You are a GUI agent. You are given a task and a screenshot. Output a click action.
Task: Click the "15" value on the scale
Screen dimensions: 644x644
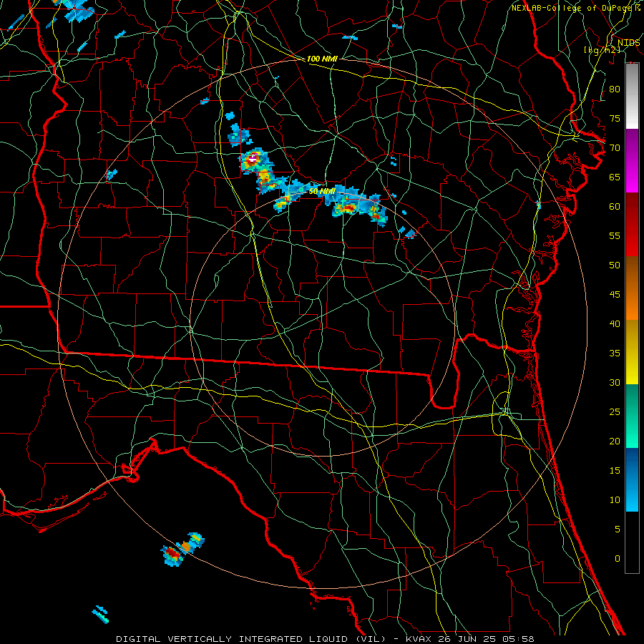615,470
